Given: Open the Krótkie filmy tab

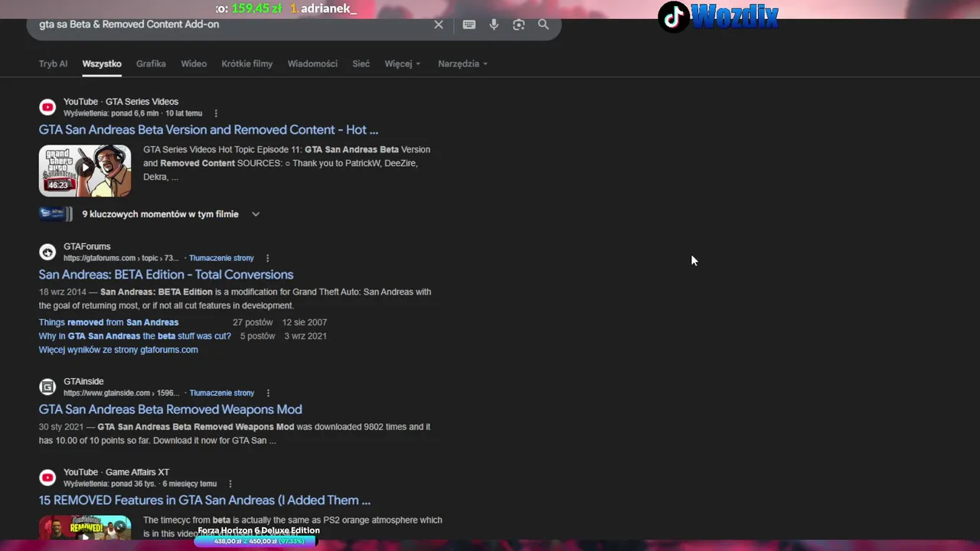Looking at the screenshot, I should coord(247,64).
